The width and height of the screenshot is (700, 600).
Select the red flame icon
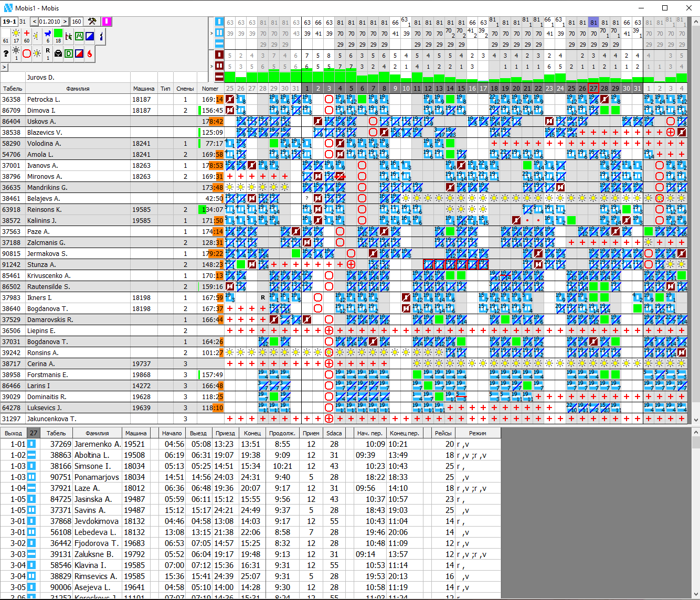90,53
